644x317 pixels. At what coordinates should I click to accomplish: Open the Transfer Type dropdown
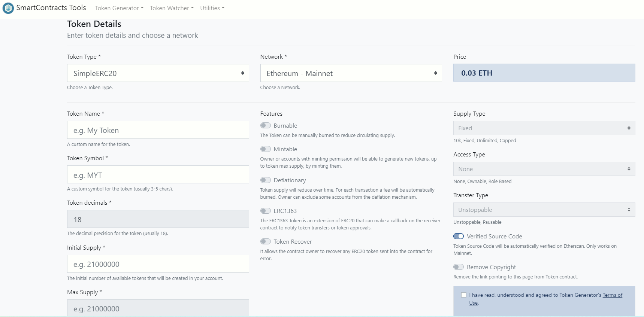pos(544,210)
